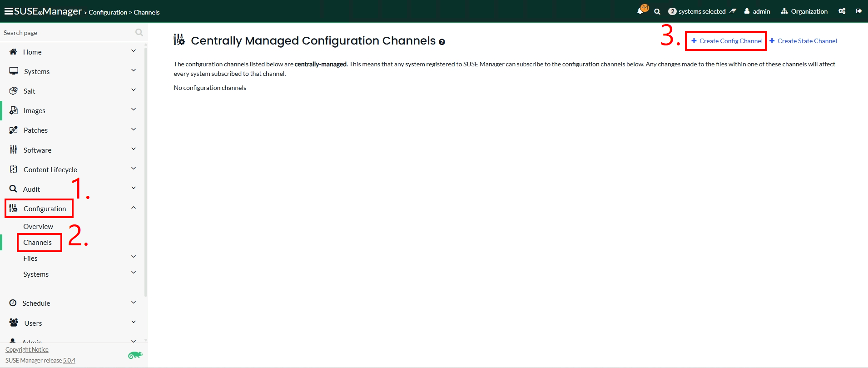Viewport: 868px width, 368px height.
Task: Click the Channels breadcrumb link
Action: pos(147,12)
